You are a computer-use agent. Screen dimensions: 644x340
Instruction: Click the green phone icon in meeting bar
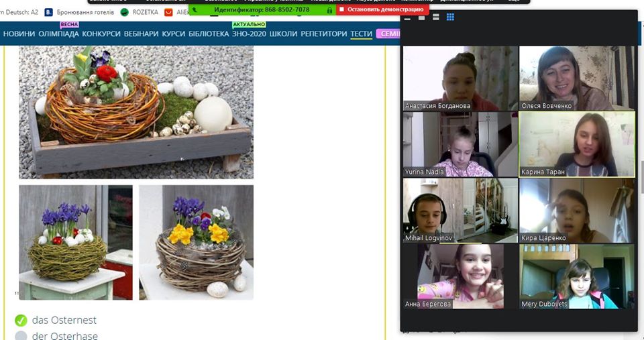(x=195, y=10)
